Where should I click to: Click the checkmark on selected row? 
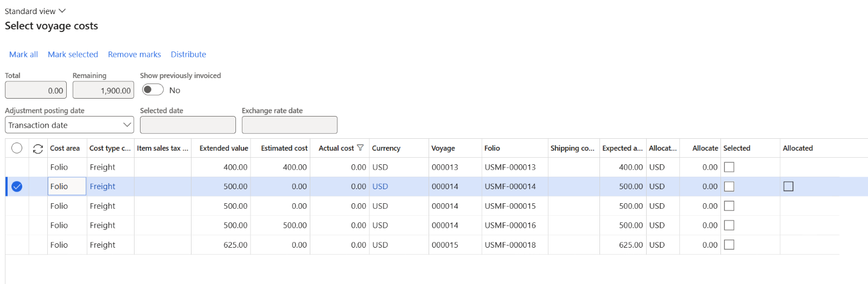tap(17, 186)
